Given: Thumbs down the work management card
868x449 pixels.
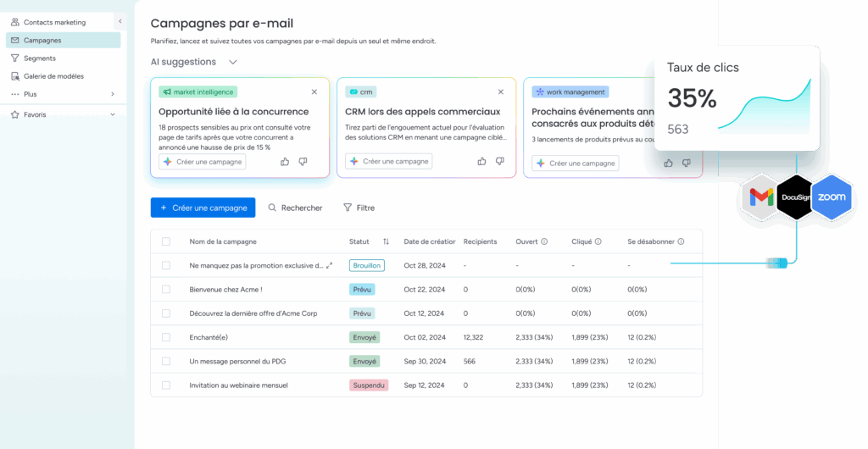Looking at the screenshot, I should coord(687,164).
